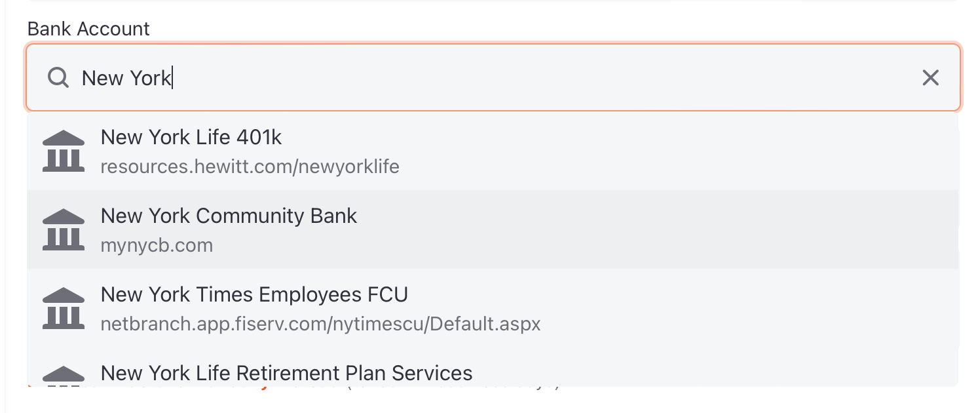Click the magnifying glass search icon

coord(58,78)
